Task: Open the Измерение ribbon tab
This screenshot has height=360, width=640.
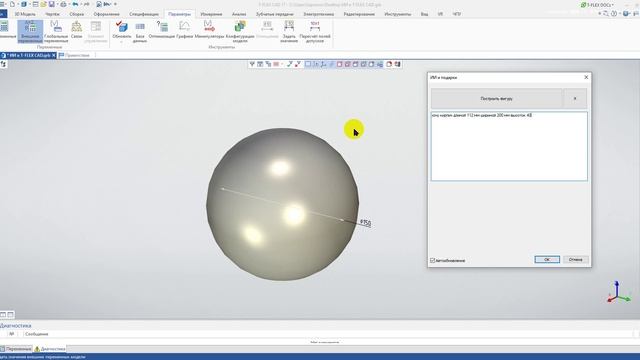Action: (x=211, y=14)
